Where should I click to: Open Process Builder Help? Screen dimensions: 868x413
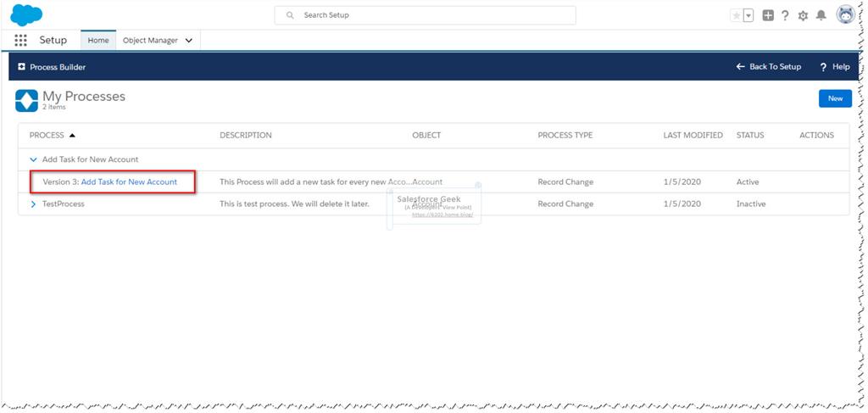coord(835,67)
